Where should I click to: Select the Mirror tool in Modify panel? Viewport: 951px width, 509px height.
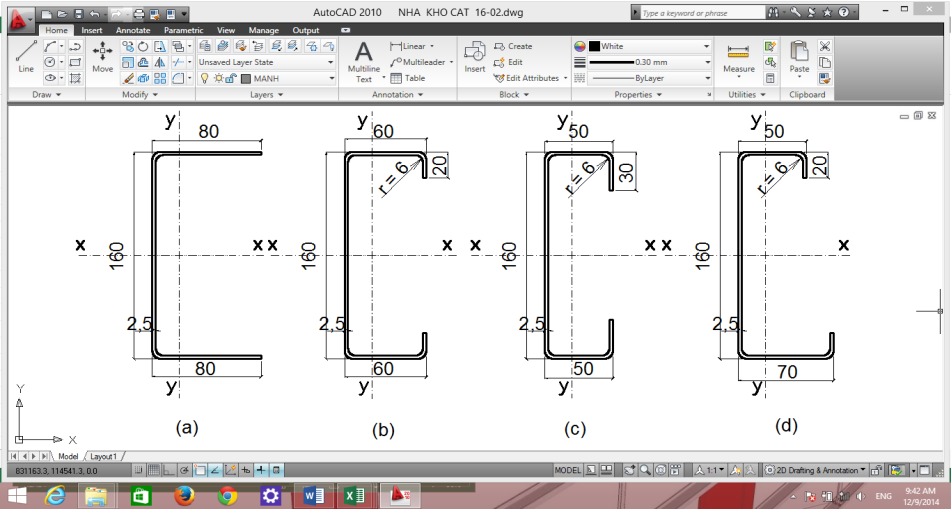click(160, 62)
